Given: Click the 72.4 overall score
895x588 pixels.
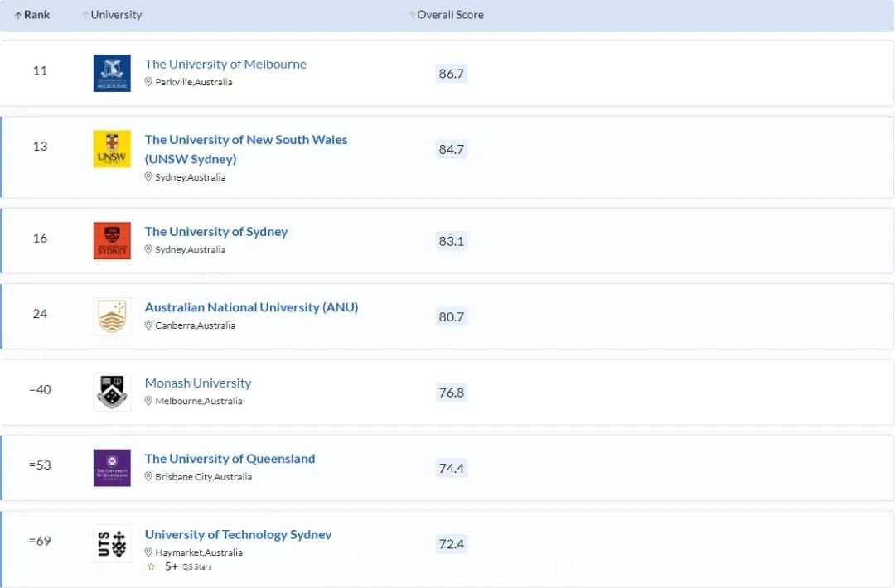Looking at the screenshot, I should pyautogui.click(x=452, y=545).
